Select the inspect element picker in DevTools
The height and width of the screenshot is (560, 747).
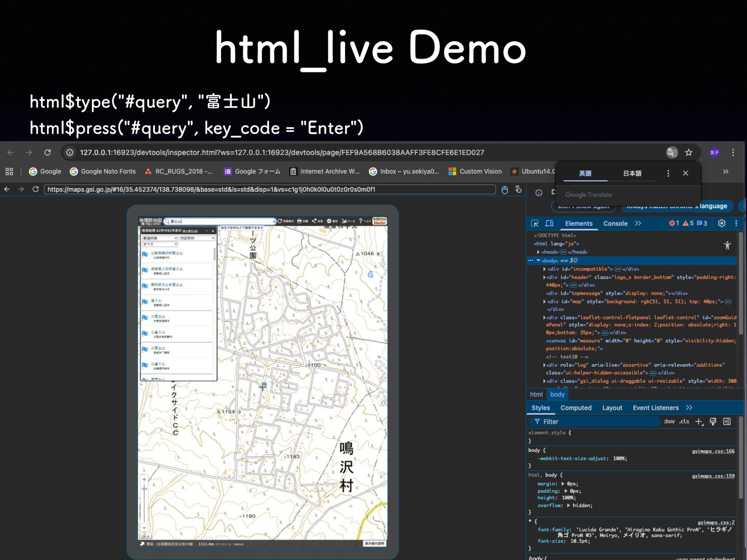point(535,223)
